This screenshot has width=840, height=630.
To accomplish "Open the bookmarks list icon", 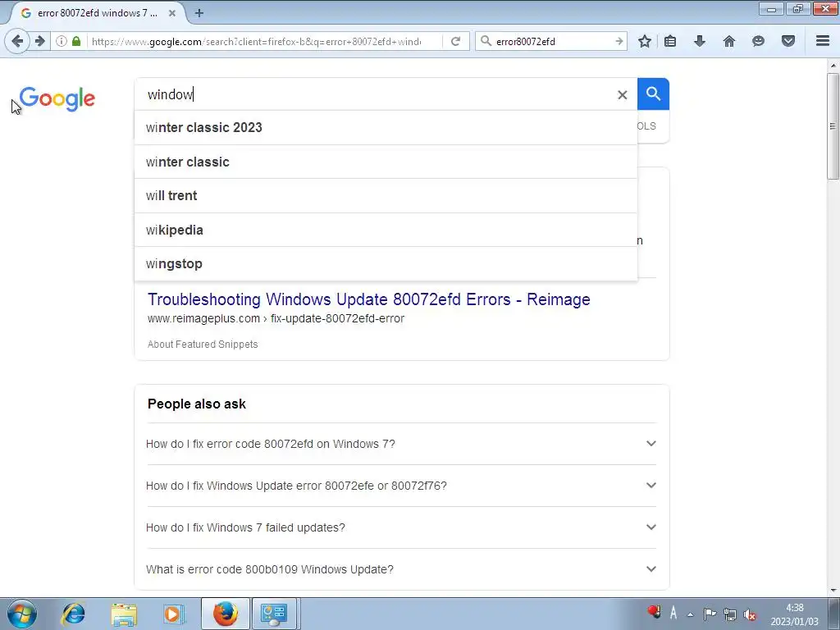I will tap(670, 41).
